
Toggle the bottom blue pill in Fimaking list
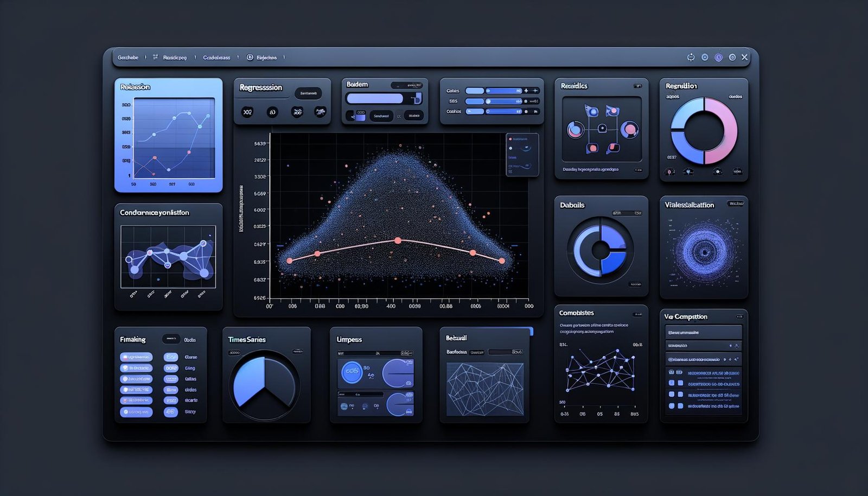point(136,412)
